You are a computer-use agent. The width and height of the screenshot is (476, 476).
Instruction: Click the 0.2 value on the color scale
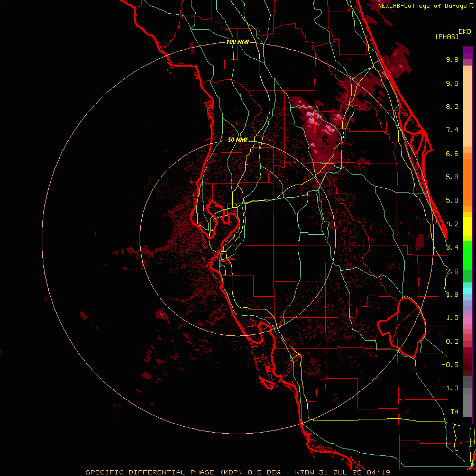(452, 342)
